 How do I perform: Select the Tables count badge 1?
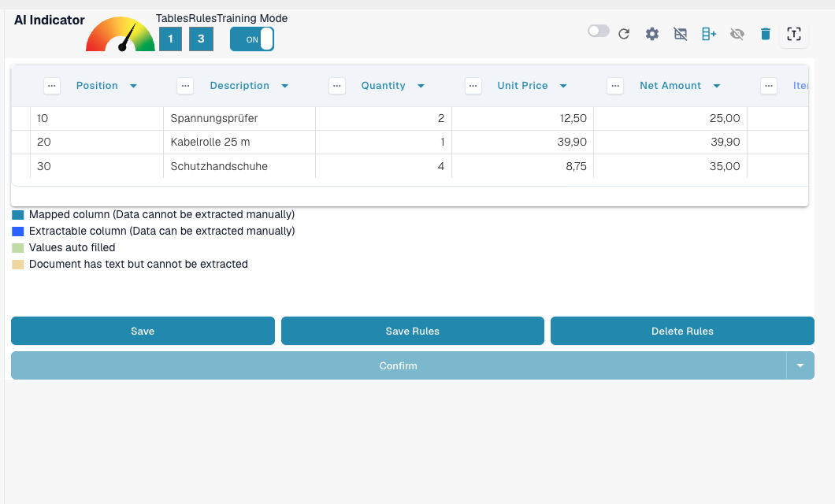click(170, 39)
